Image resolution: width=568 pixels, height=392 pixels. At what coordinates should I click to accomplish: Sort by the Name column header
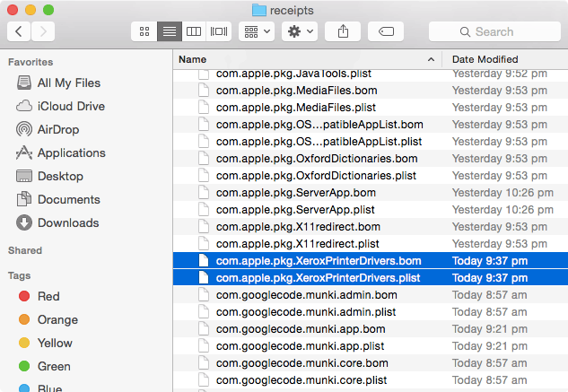point(305,58)
